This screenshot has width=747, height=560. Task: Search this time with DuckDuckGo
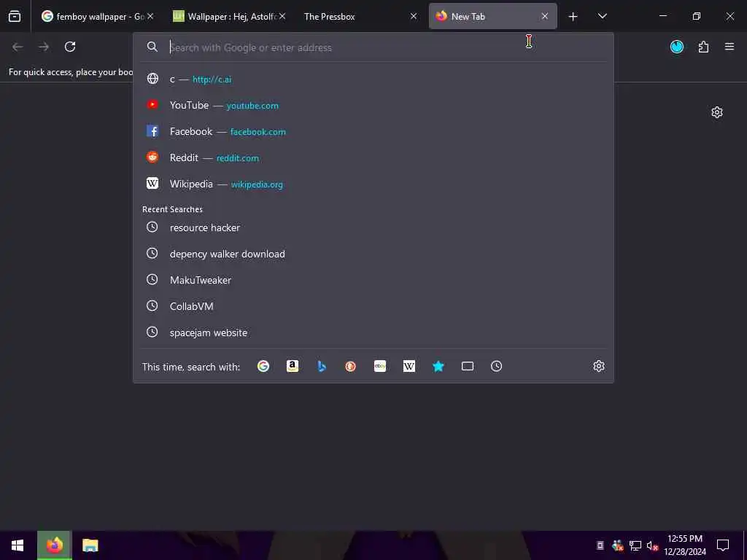pos(351,366)
